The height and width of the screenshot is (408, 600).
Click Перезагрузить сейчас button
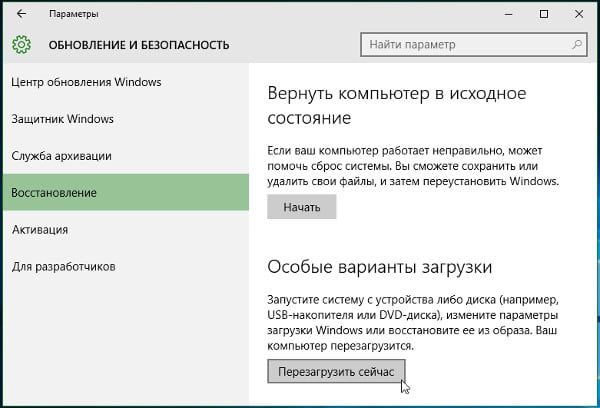coord(336,371)
